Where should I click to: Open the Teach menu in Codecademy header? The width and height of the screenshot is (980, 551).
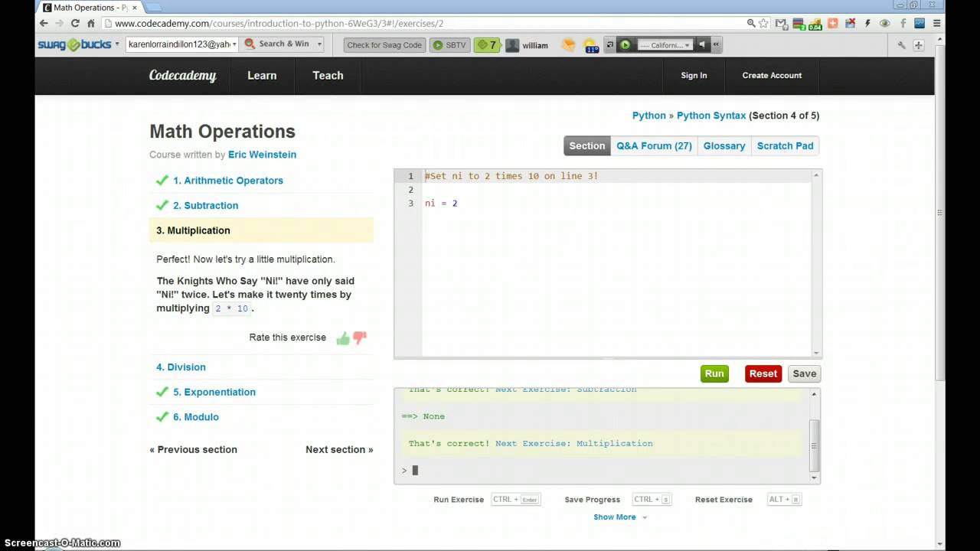(x=328, y=75)
